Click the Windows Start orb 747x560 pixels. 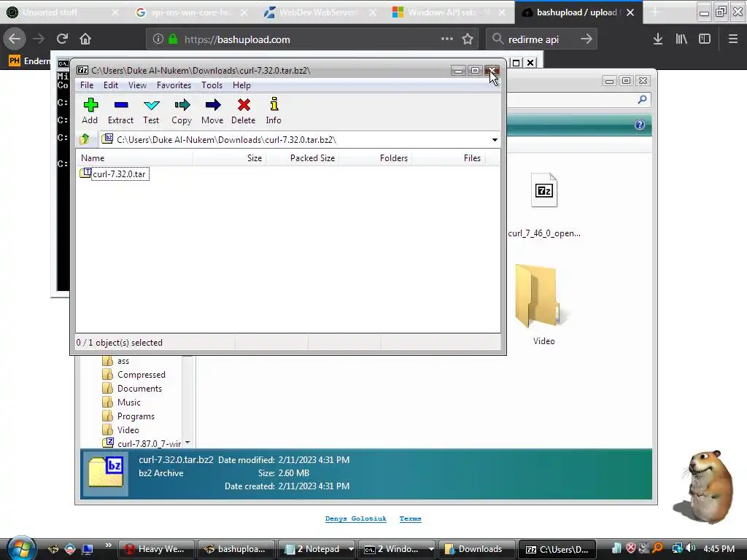[x=20, y=548]
